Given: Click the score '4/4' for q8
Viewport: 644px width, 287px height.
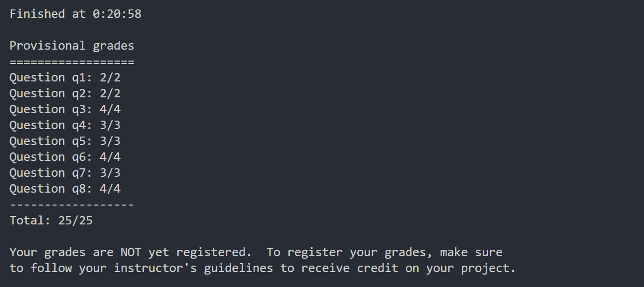Looking at the screenshot, I should pos(110,189).
